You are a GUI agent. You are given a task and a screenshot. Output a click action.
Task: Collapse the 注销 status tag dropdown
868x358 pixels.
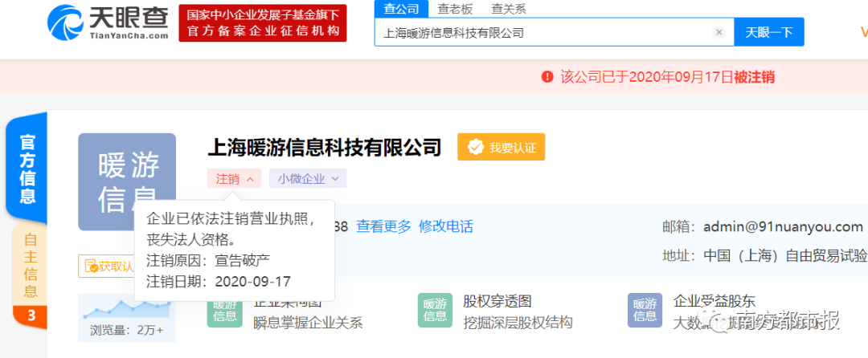pos(234,178)
